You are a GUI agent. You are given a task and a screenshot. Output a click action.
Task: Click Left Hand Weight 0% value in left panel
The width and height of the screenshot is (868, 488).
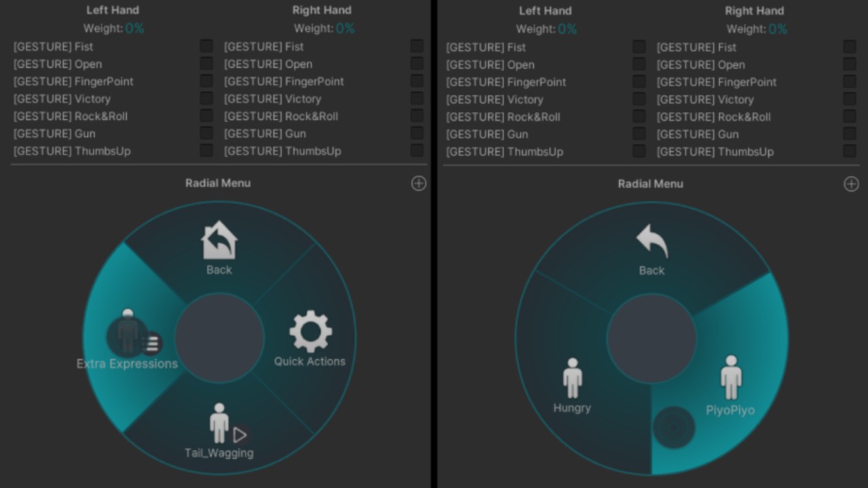point(134,28)
